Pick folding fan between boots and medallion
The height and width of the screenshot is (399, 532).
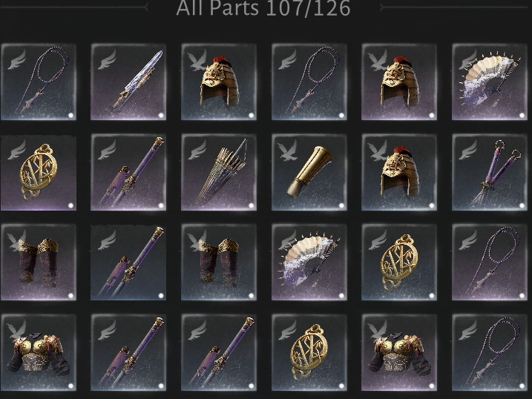(x=309, y=262)
